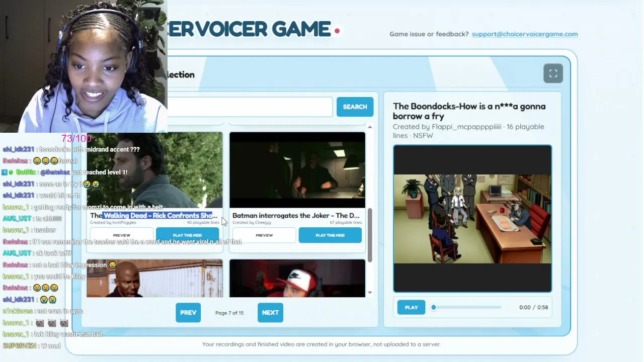Go to the previous page with PREV
Screen dimensions: 644x362
pos(188,313)
